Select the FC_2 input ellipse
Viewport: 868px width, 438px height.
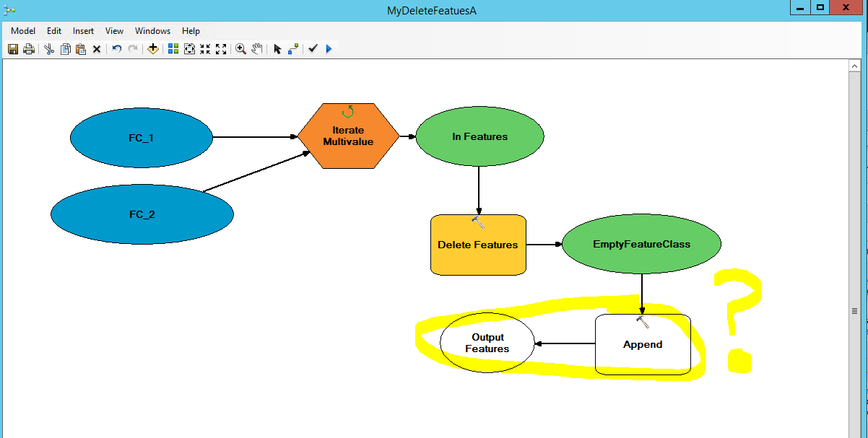point(142,214)
